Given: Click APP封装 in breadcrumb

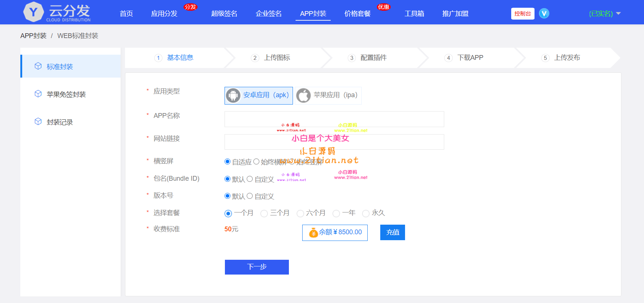Looking at the screenshot, I should (x=33, y=36).
